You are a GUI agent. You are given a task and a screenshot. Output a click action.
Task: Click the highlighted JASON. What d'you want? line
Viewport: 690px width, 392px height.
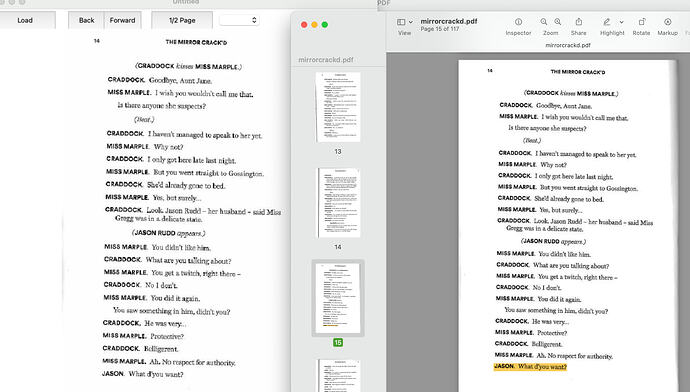click(x=530, y=366)
